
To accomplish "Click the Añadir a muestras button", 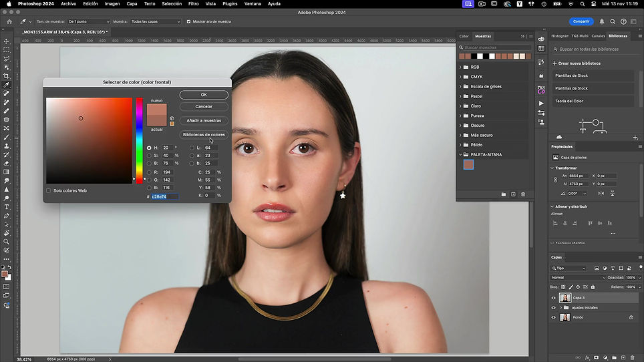I will [x=204, y=121].
